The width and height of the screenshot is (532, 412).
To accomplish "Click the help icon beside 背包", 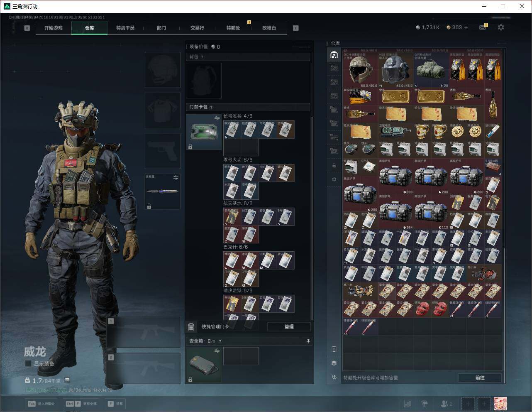I will coord(202,57).
